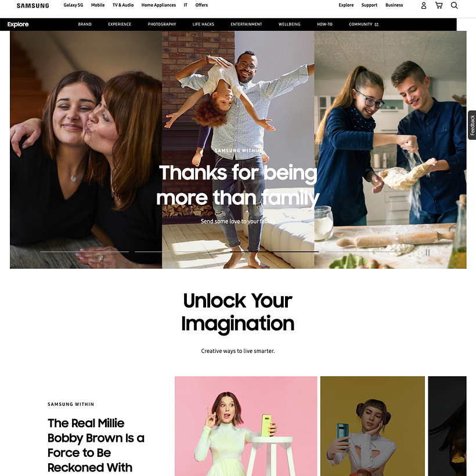Click the Samsung logo
This screenshot has height=476, width=476.
tap(33, 5)
